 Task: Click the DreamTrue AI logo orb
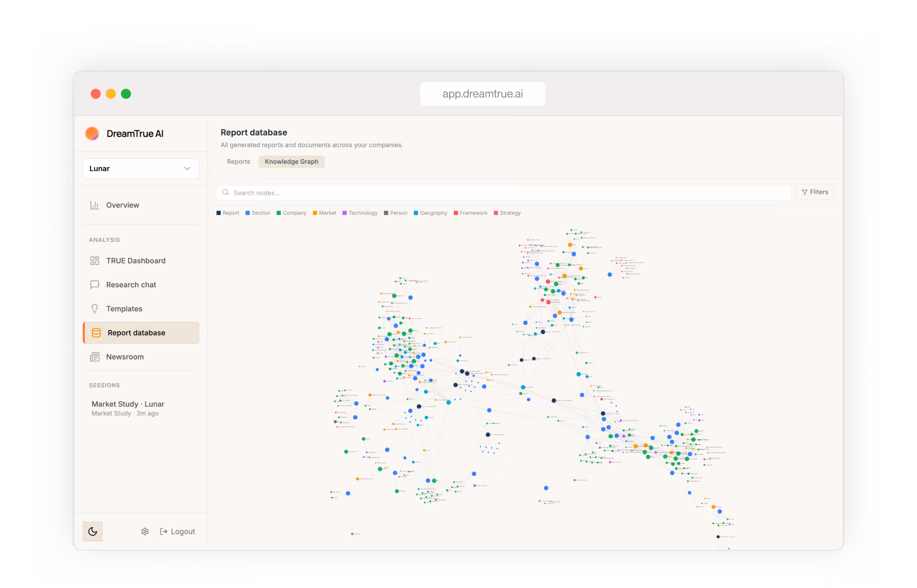click(x=92, y=134)
